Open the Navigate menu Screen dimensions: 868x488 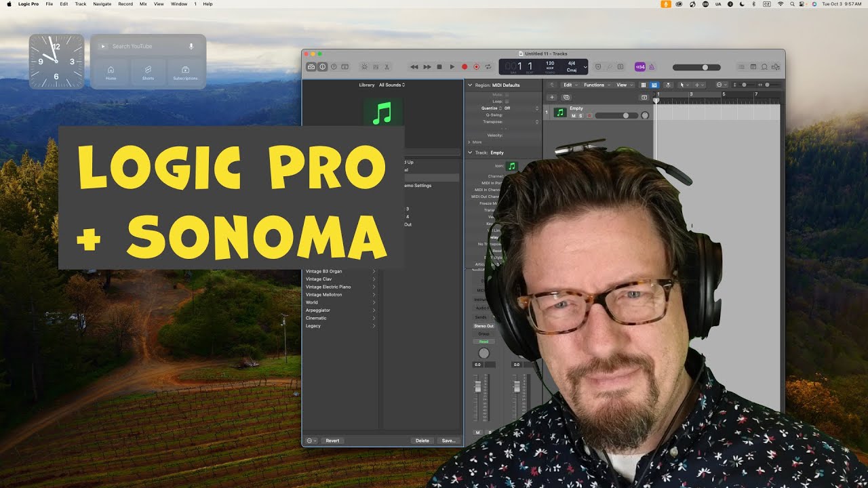click(x=102, y=4)
